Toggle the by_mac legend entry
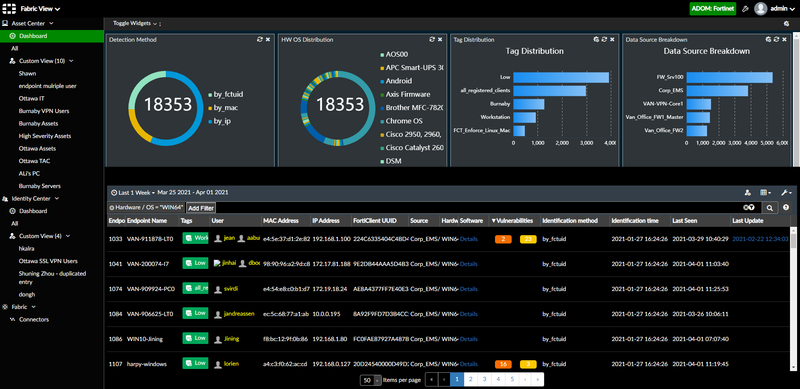 coord(223,108)
